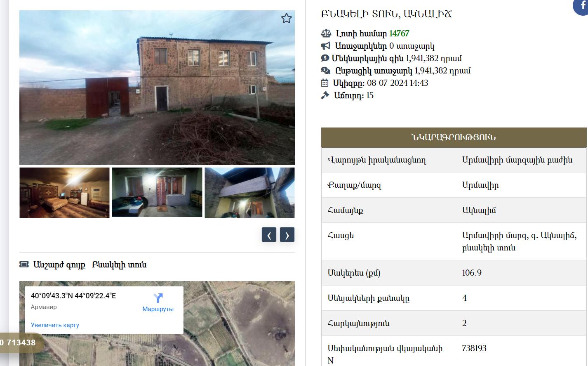Click the calendar icon beside start date
This screenshot has height=366, width=588.
coord(325,83)
